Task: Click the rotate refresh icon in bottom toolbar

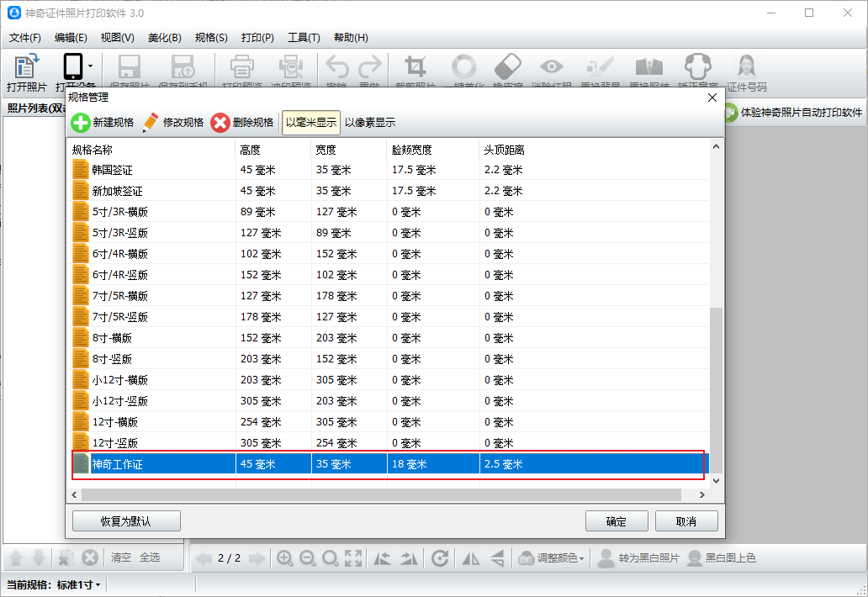Action: click(439, 558)
